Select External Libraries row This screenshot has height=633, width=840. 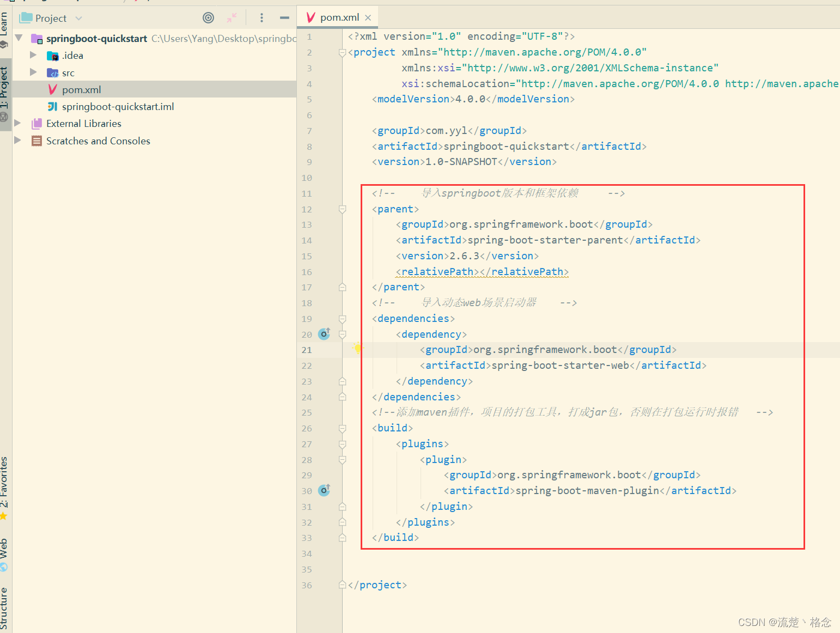(154, 123)
